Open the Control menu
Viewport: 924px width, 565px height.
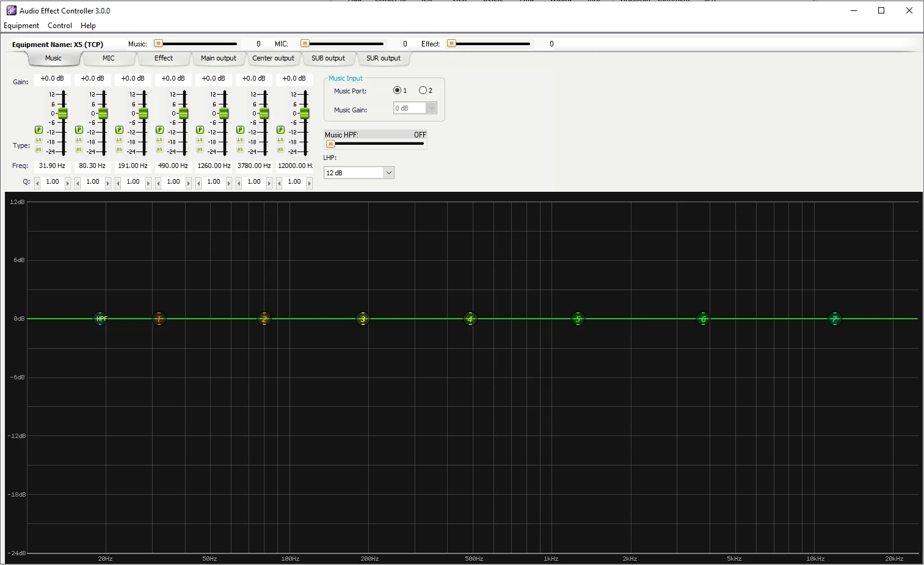(x=60, y=26)
